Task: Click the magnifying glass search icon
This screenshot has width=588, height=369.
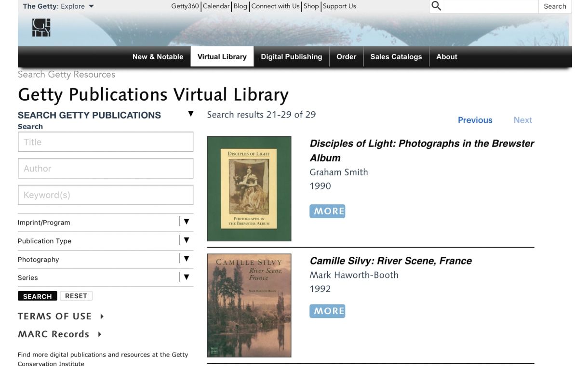Action: pos(436,6)
